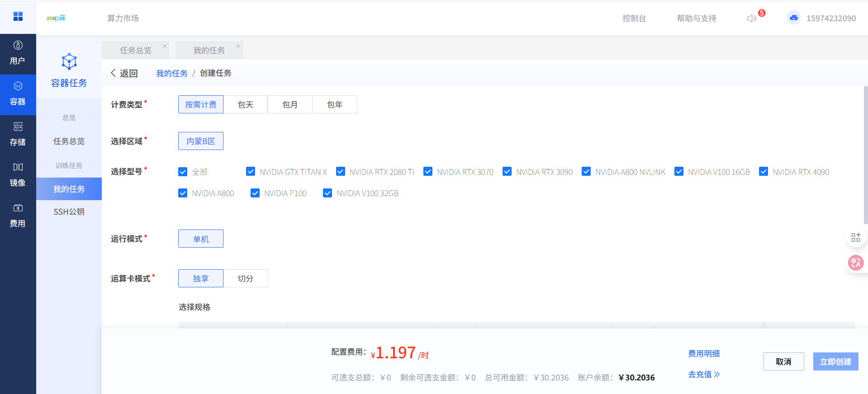Open the app grid menu icon
Viewport: 868px width, 394px height.
point(18,17)
